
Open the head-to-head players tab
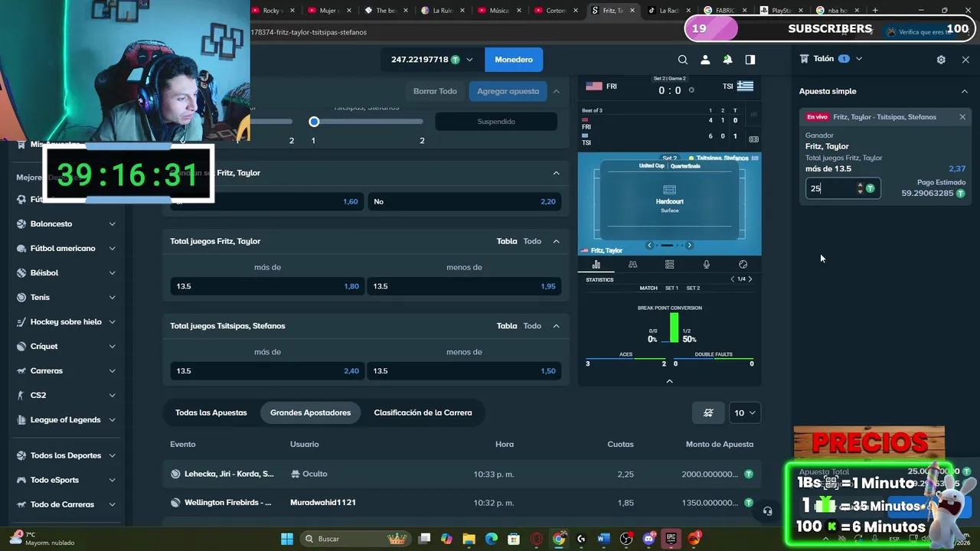(632, 265)
